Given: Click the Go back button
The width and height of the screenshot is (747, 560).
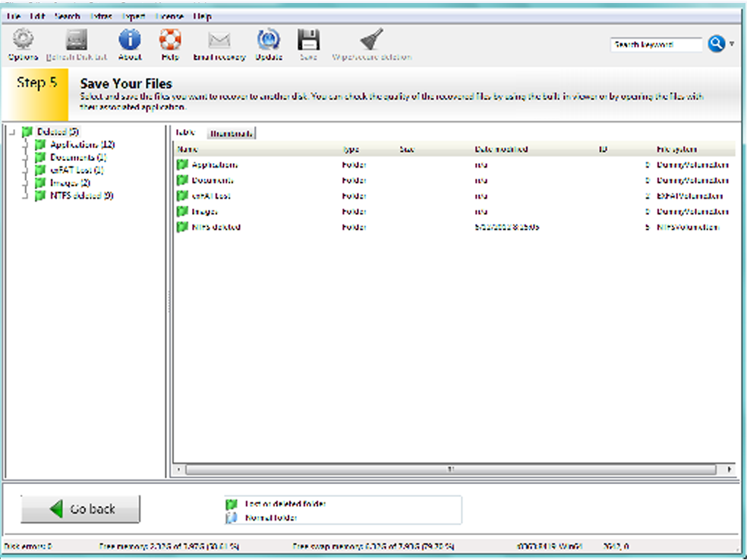Looking at the screenshot, I should point(80,509).
